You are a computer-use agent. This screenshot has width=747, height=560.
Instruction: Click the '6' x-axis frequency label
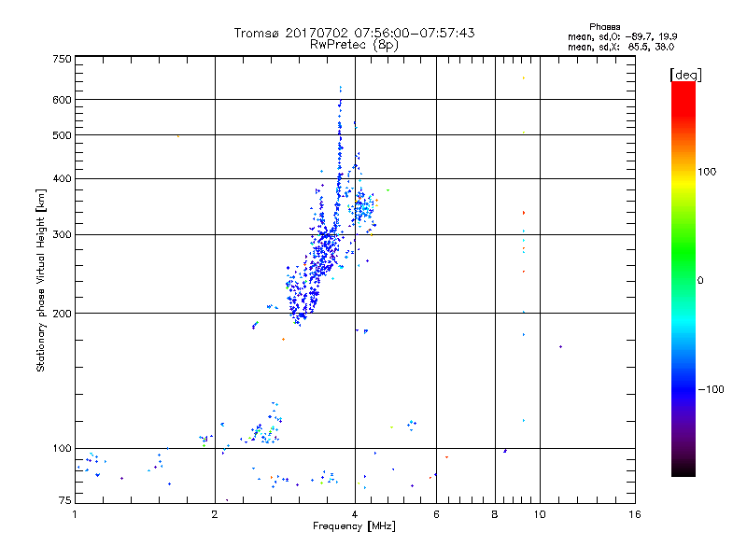pos(436,514)
